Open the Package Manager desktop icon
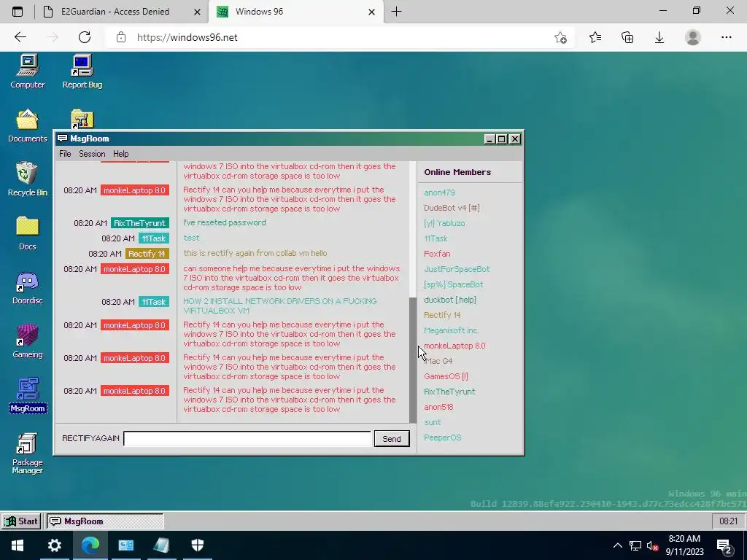747x560 pixels. pyautogui.click(x=27, y=454)
